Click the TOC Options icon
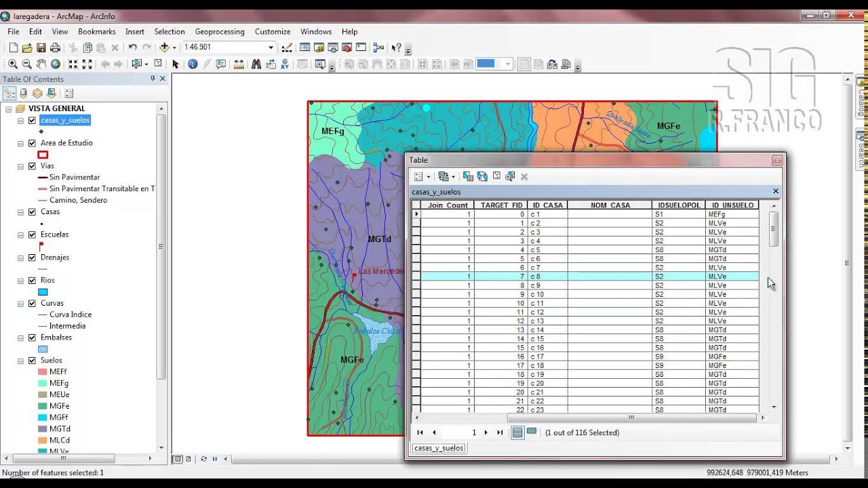This screenshot has width=868, height=488. tap(69, 93)
